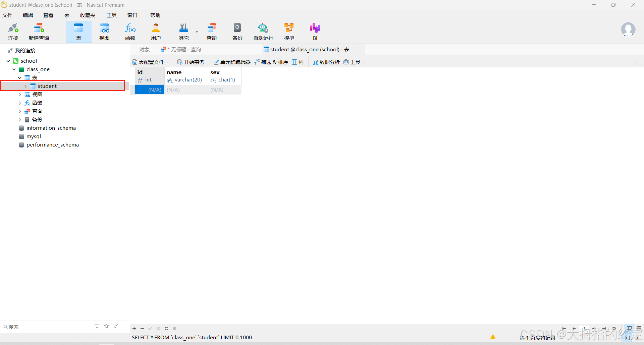
Task: Expand the student table tree node
Action: 25,86
